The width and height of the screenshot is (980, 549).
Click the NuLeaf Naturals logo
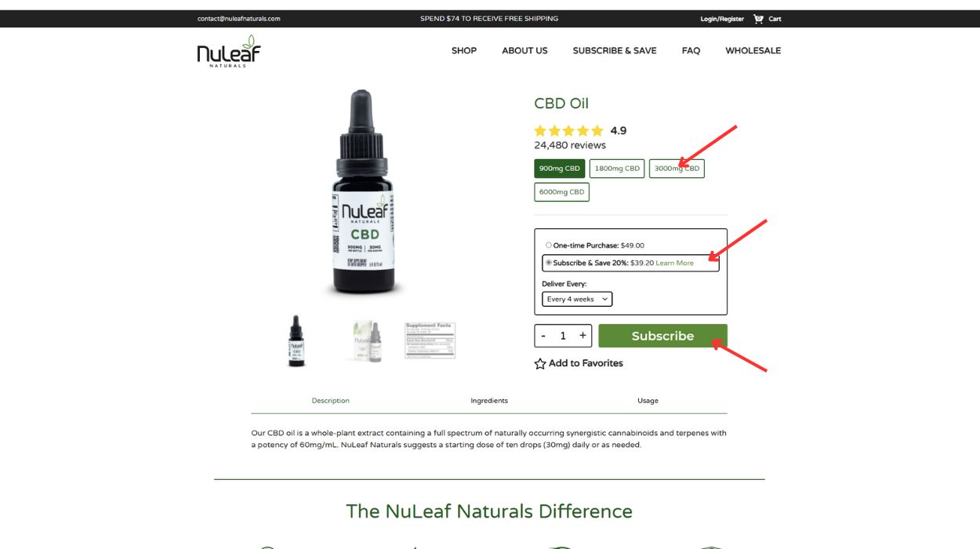(x=229, y=52)
